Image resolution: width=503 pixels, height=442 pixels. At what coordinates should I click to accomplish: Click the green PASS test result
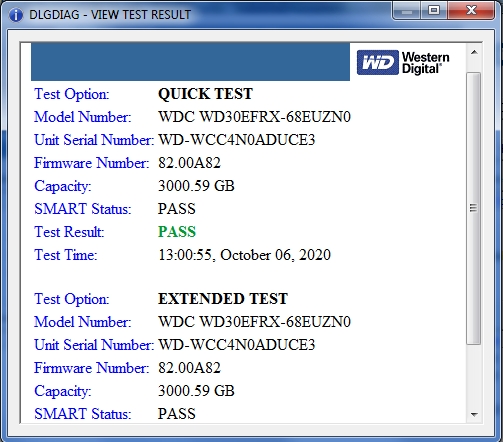click(177, 232)
